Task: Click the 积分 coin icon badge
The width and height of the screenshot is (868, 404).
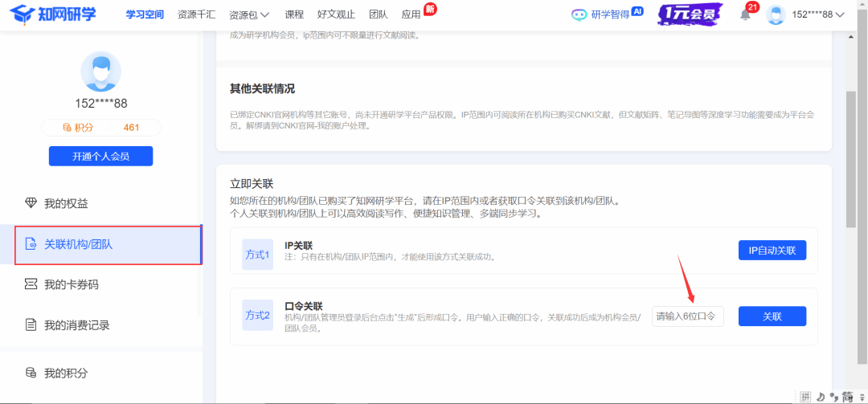Action: (68, 128)
